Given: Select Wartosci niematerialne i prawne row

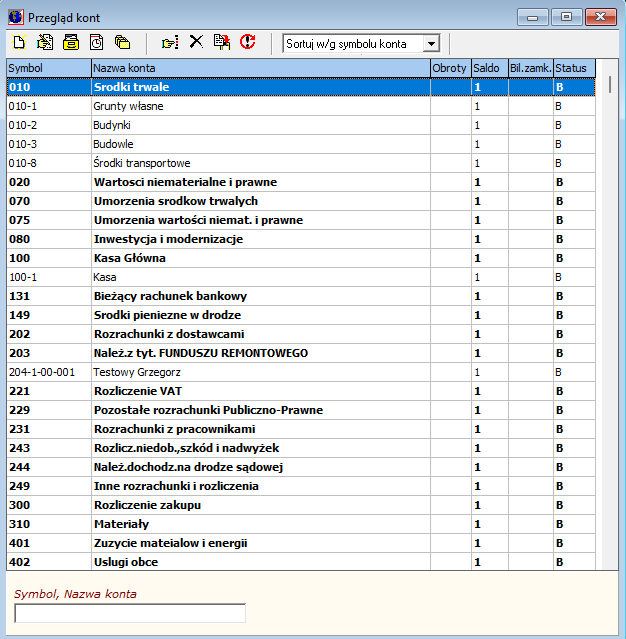Looking at the screenshot, I should [x=301, y=182].
